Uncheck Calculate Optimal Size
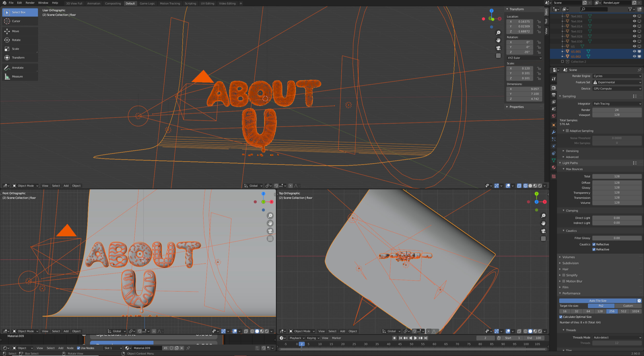644x356 pixels. (561, 317)
